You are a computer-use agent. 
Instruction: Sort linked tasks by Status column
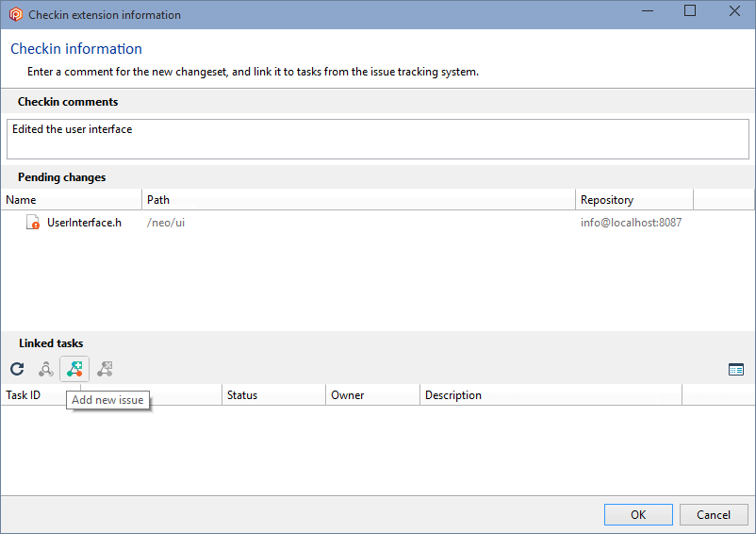274,395
